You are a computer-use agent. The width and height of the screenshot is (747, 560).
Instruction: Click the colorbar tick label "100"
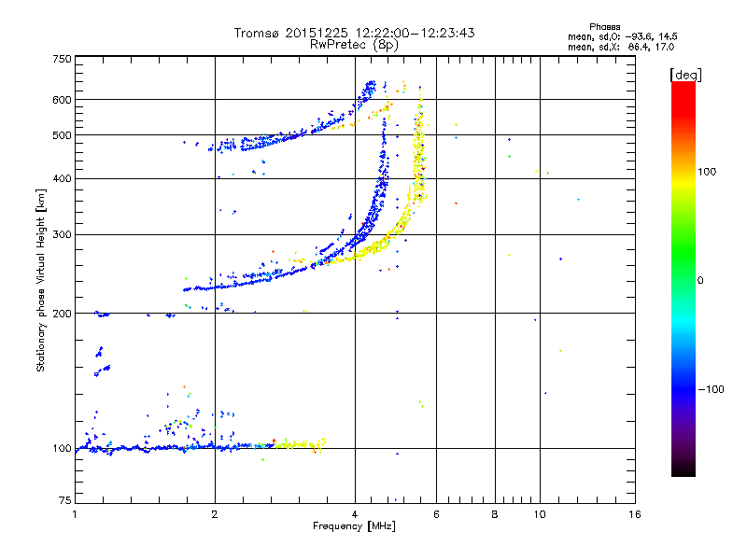707,172
